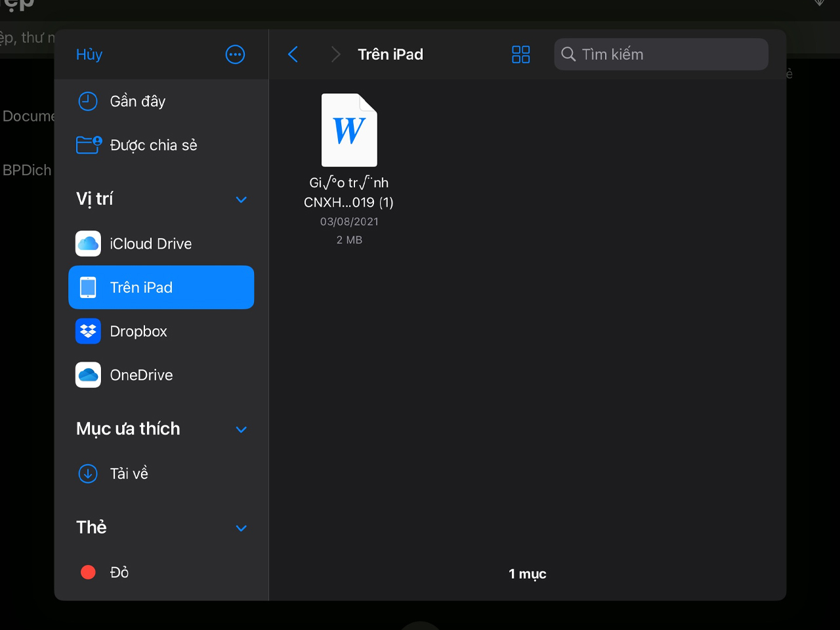Tap Hủy to cancel the file picker
The width and height of the screenshot is (840, 630).
pyautogui.click(x=89, y=54)
